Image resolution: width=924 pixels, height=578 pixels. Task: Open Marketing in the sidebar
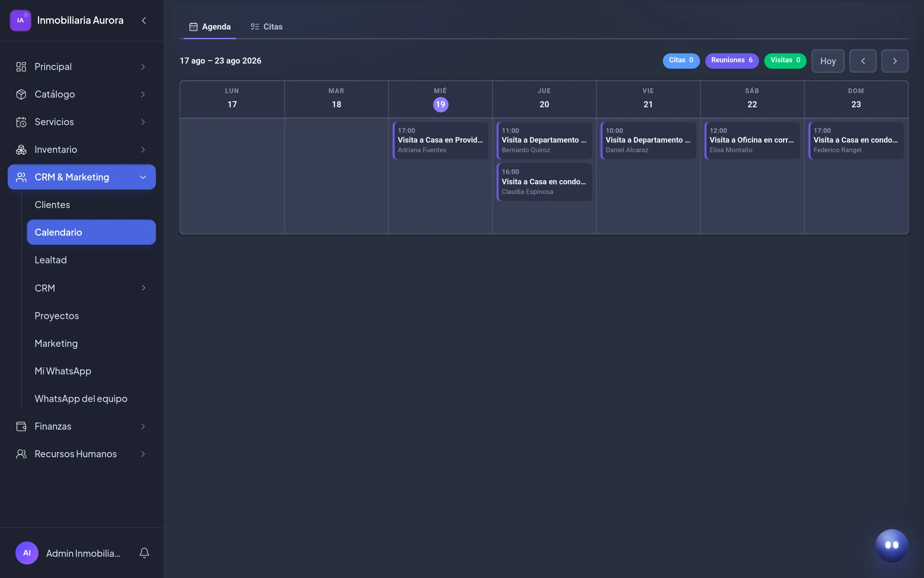point(91,343)
